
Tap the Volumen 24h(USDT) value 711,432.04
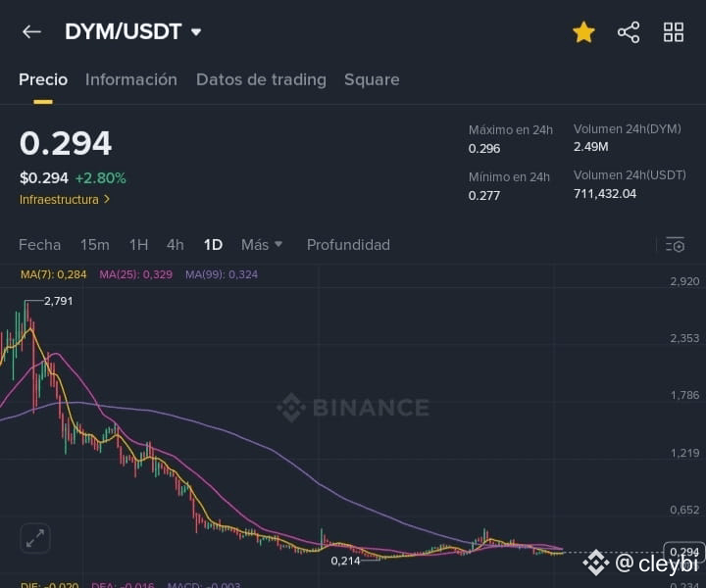tap(605, 194)
